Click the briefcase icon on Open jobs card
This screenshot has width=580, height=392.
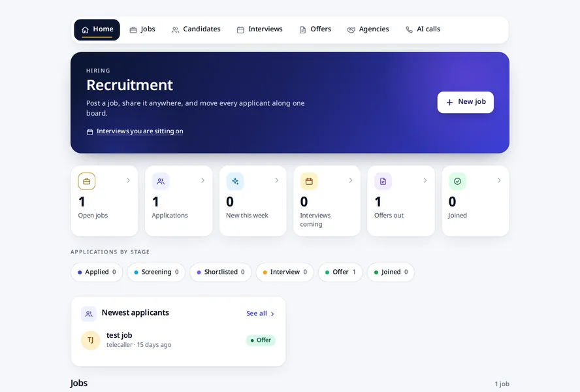(87, 182)
